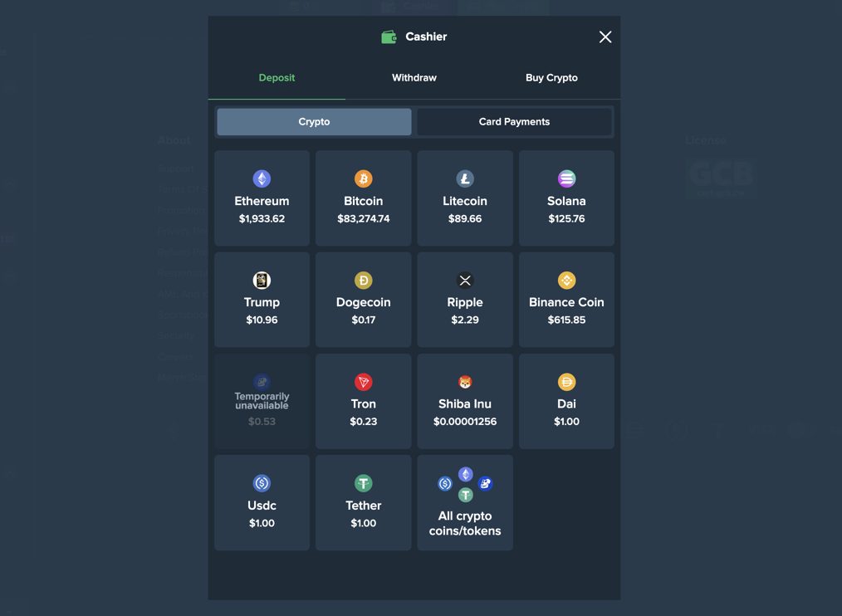Viewport: 842px width, 616px height.
Task: Click the Ripple price $2.29
Action: point(465,320)
